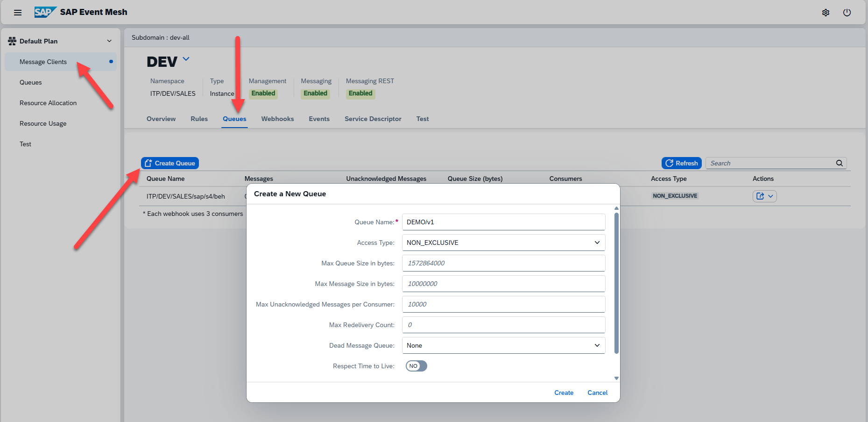Screen dimensions: 868x422
Task: Switch to the Webhooks tab
Action: point(277,119)
